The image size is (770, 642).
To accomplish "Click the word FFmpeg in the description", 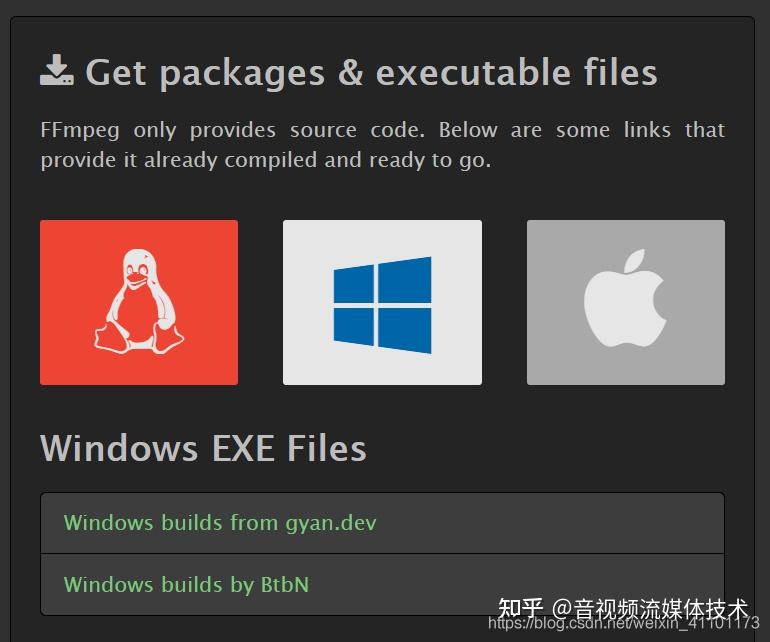I will [x=80, y=131].
